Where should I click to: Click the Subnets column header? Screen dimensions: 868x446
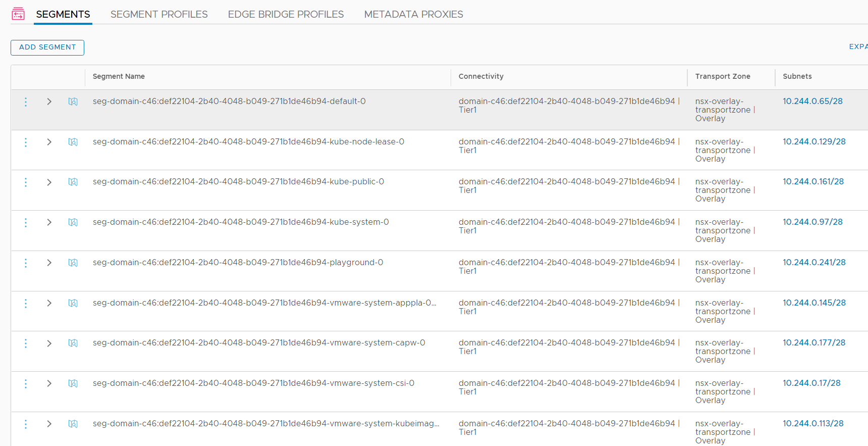(x=797, y=76)
